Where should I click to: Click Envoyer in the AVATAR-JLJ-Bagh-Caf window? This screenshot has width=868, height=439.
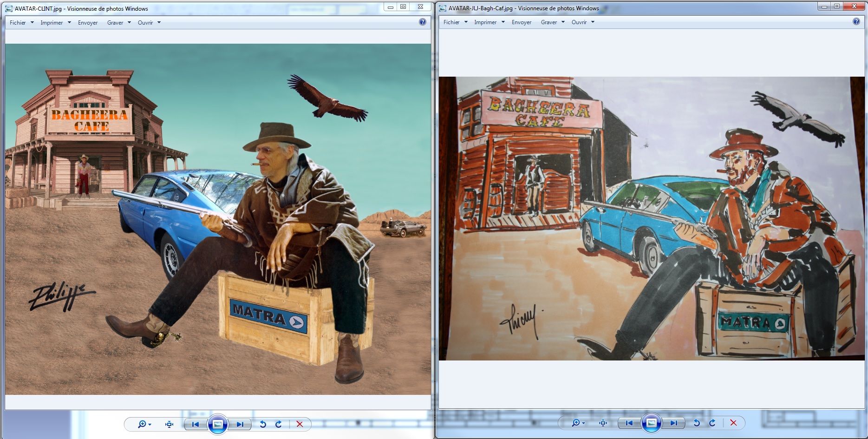click(522, 22)
